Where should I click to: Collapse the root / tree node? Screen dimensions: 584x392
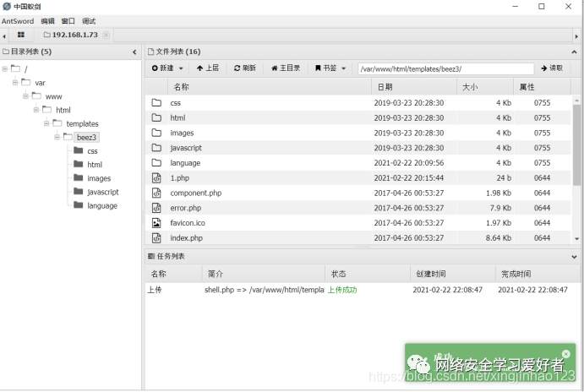tap(4, 69)
